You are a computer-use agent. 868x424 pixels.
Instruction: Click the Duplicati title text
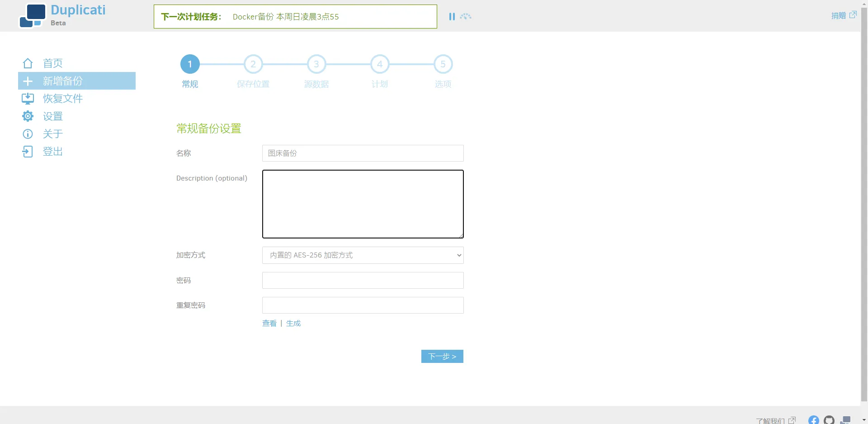coord(78,10)
